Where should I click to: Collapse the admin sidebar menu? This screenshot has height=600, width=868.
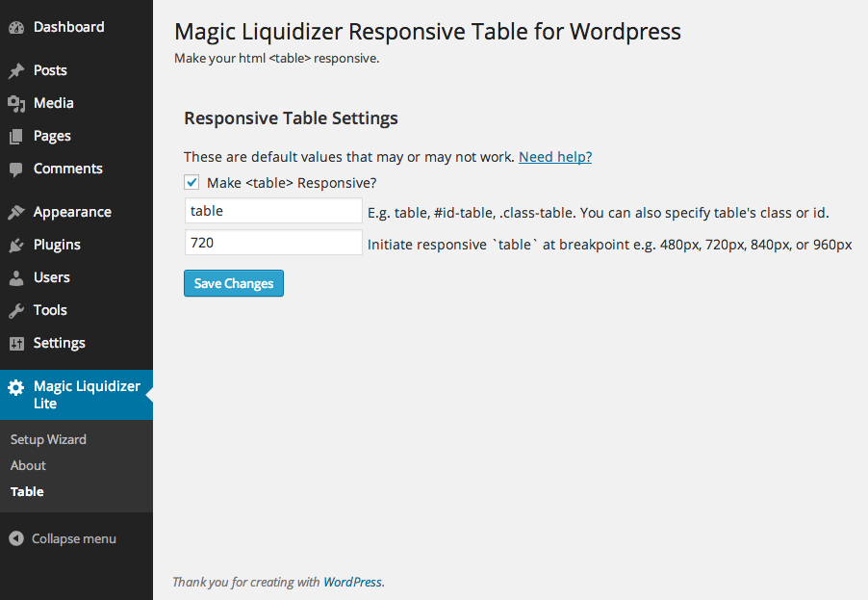pos(64,538)
